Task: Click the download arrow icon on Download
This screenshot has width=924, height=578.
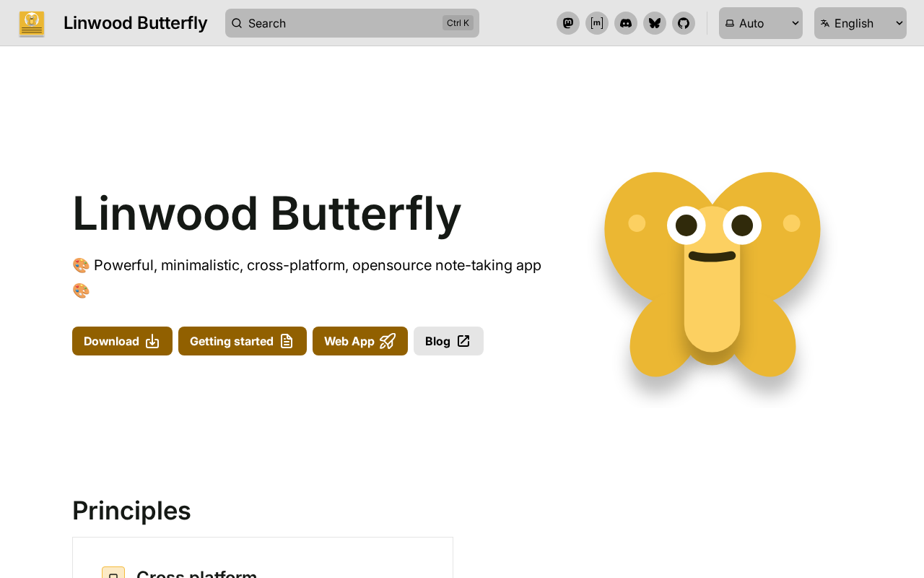Action: point(152,341)
